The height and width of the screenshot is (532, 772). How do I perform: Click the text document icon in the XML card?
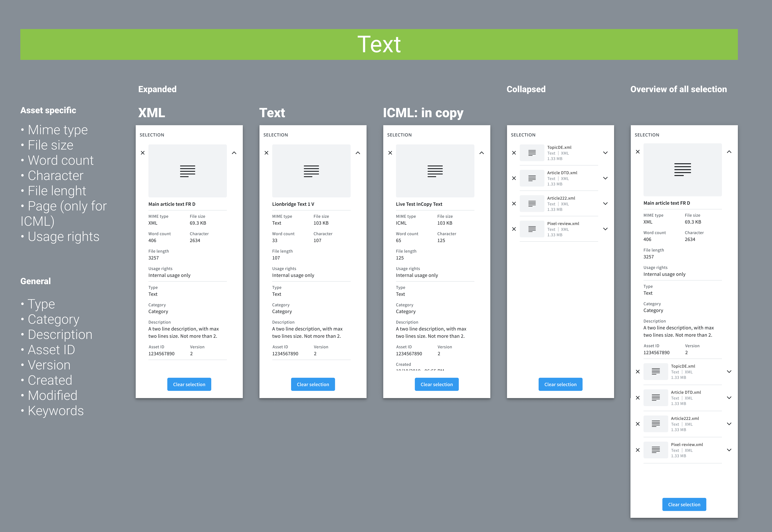click(187, 171)
